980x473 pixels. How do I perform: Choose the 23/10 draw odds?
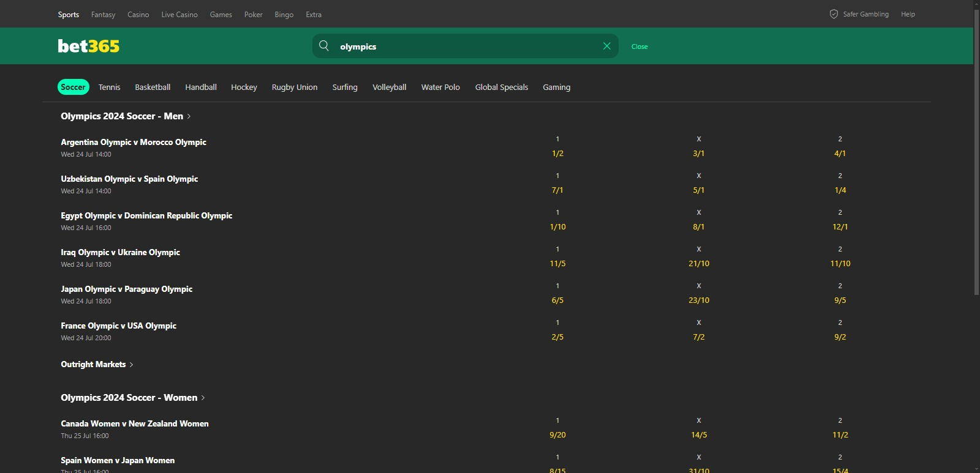pyautogui.click(x=699, y=300)
